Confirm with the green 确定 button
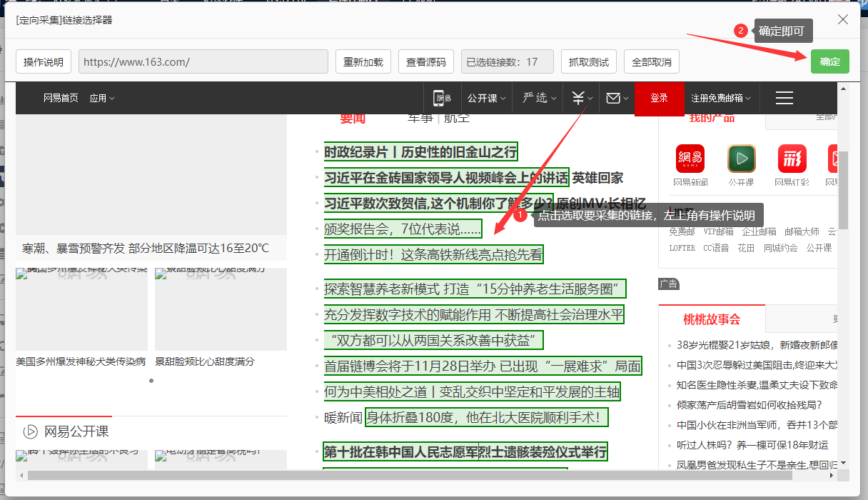Screen dimensions: 868x500 [x=830, y=61]
